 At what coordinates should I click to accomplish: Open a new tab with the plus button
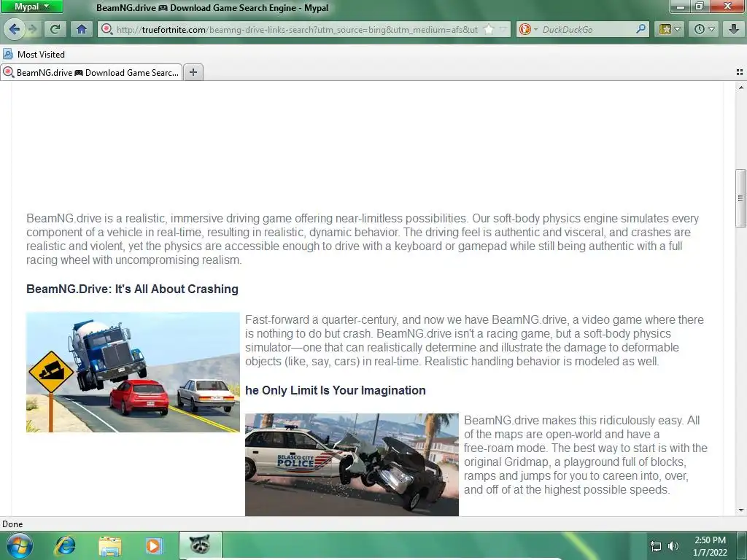click(193, 72)
